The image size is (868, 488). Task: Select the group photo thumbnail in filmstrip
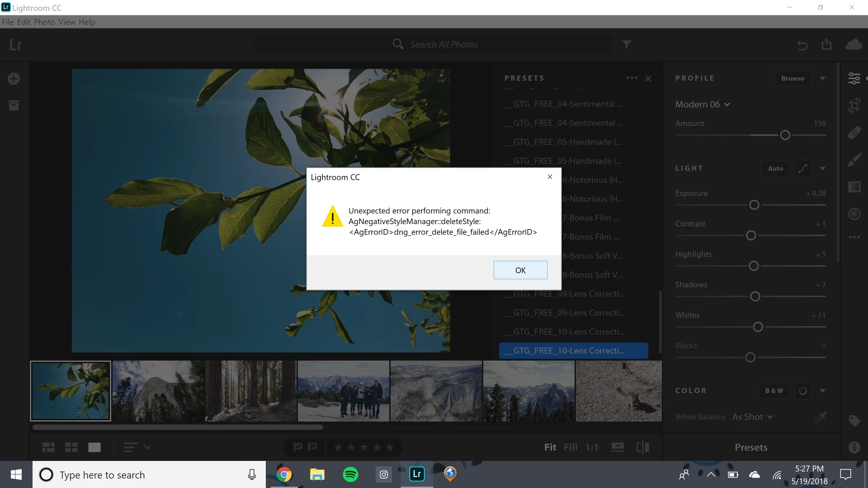tap(343, 391)
